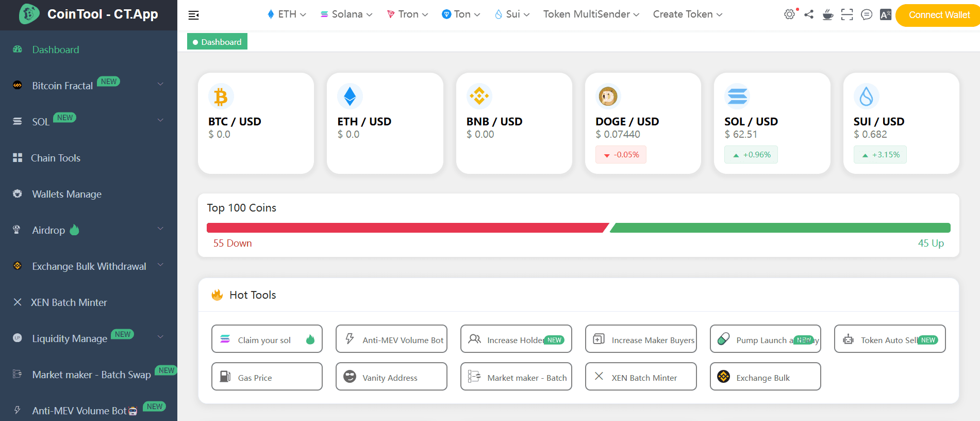
Task: Open the Token MultiSender dropdown
Action: tap(591, 14)
